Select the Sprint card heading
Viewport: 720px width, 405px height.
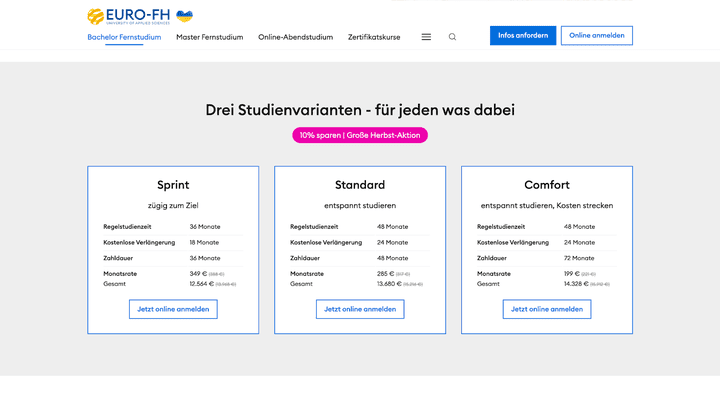(173, 185)
